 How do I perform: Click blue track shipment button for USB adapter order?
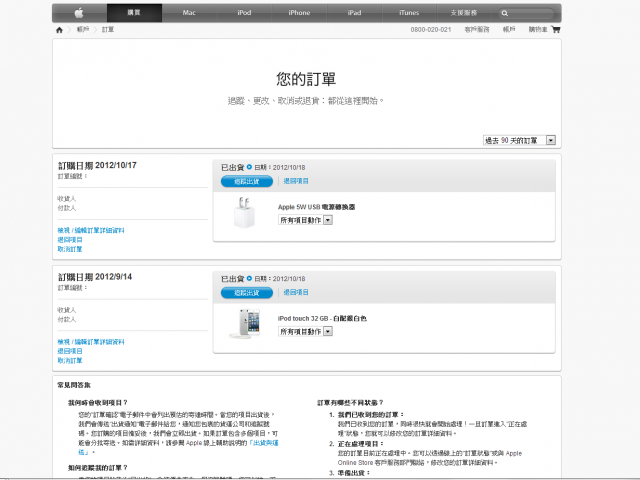point(247,182)
